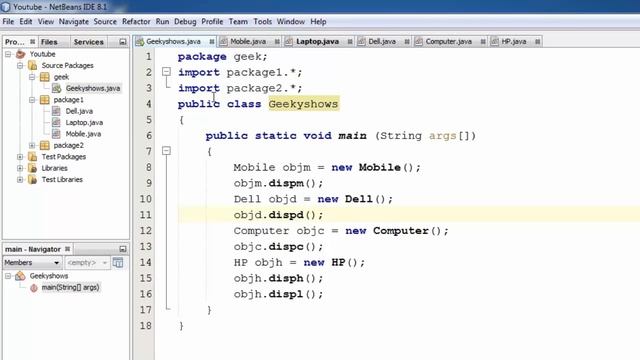The height and width of the screenshot is (360, 640).
Task: Switch to the Services panel tab
Action: pyautogui.click(x=88, y=42)
